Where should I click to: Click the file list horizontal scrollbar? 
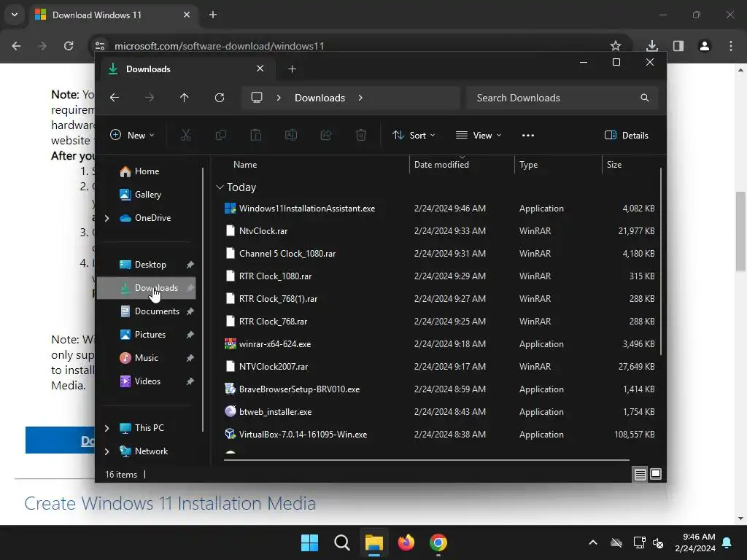pos(426,460)
